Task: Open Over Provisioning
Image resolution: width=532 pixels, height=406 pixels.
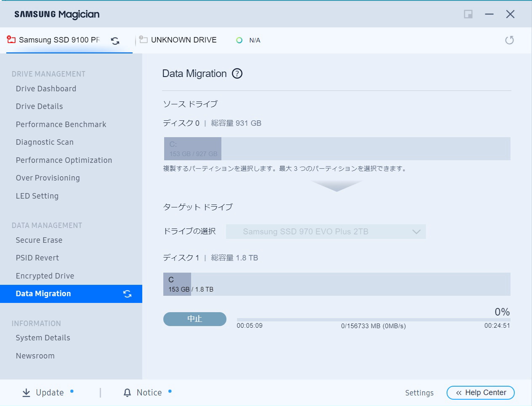Action: coord(48,178)
